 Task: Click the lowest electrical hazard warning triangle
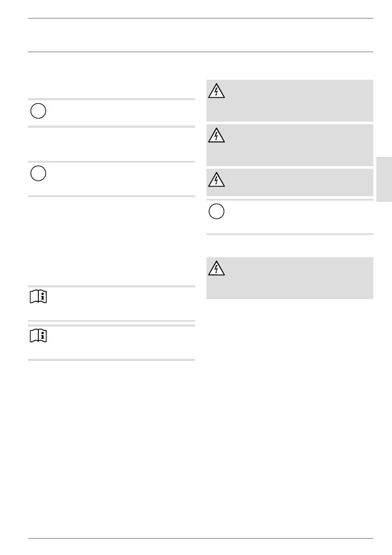click(x=216, y=269)
